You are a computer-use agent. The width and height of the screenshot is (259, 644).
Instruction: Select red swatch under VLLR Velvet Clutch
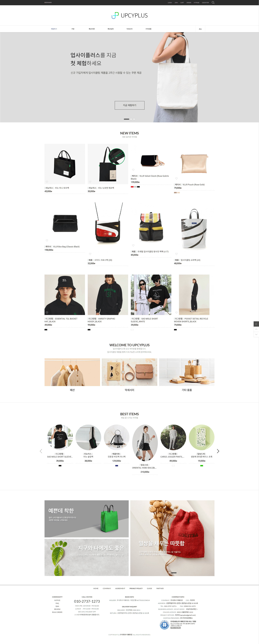click(x=132, y=187)
